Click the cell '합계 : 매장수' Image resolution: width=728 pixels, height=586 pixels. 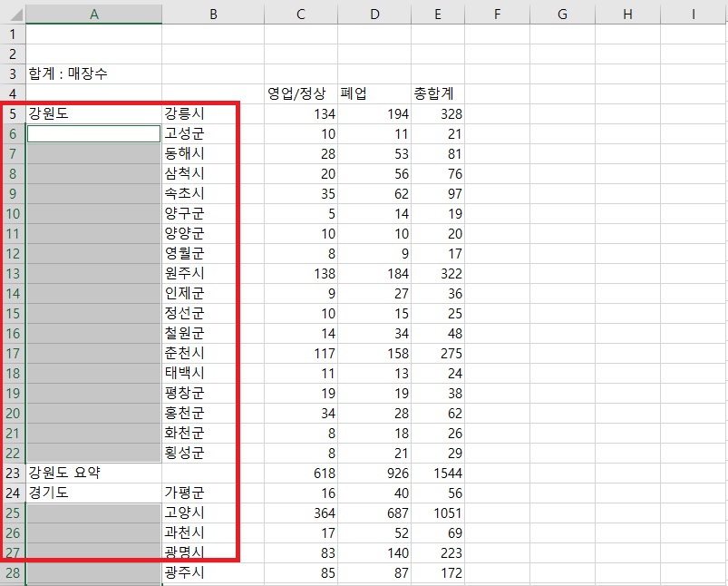[93, 73]
